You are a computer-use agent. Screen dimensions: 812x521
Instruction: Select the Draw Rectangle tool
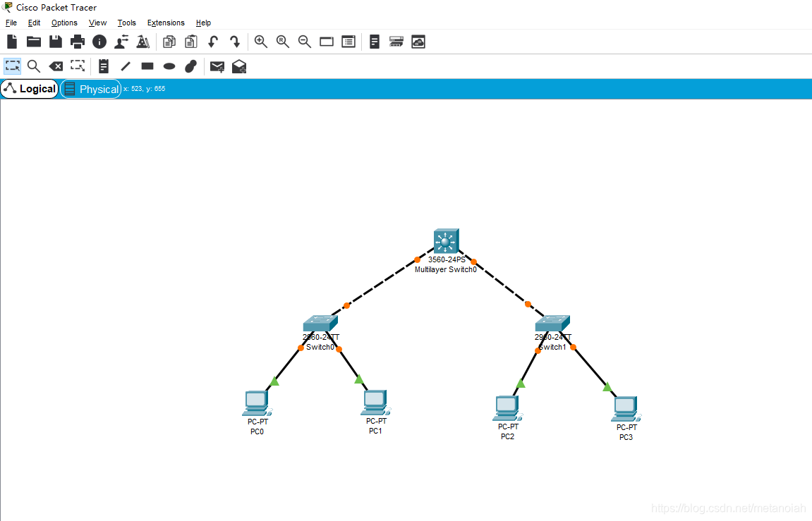click(147, 66)
